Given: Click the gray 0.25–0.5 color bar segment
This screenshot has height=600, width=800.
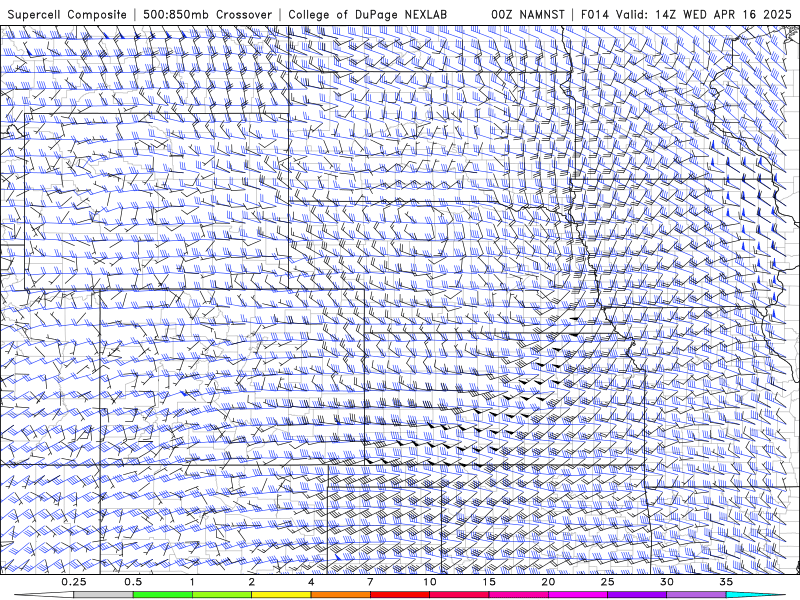Looking at the screenshot, I should (x=103, y=595).
